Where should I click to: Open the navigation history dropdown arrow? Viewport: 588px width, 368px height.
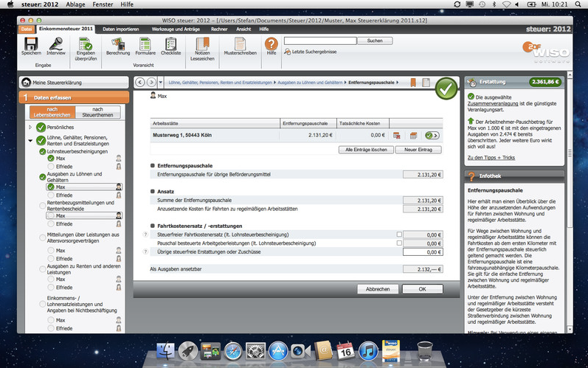coord(161,82)
